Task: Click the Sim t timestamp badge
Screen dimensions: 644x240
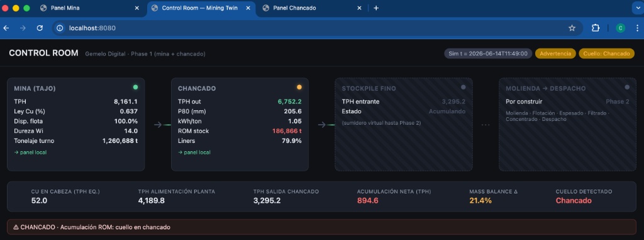Action: coord(488,54)
